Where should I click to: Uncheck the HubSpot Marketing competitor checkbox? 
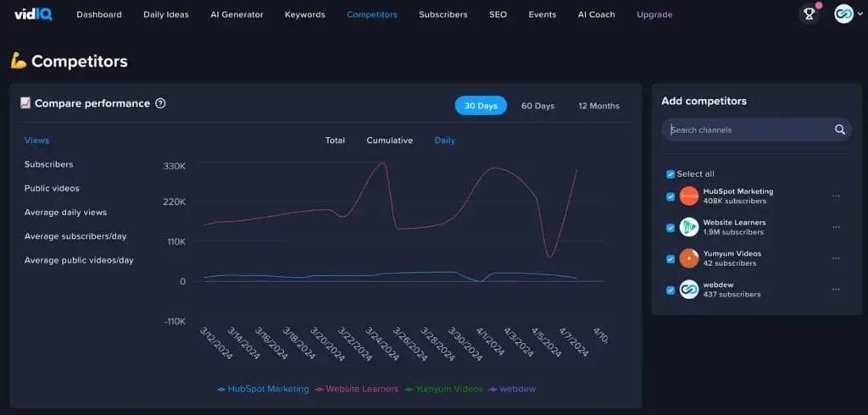(x=670, y=196)
